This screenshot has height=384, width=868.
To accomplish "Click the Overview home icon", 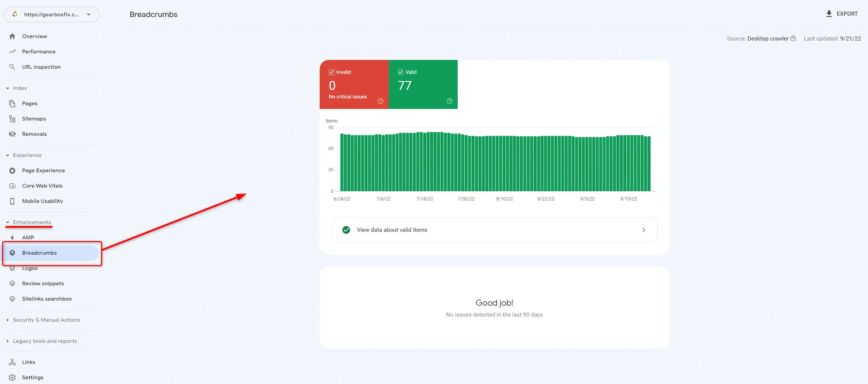I will point(12,36).
